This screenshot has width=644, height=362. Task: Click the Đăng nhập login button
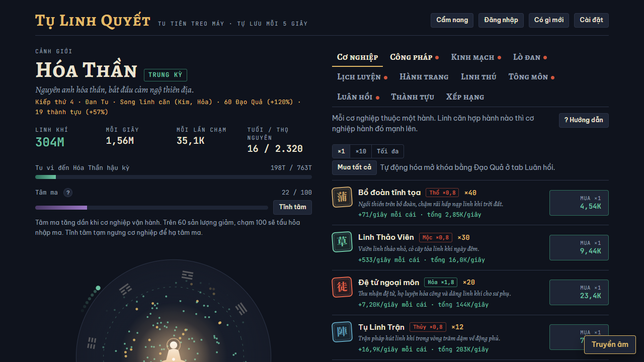click(x=501, y=20)
